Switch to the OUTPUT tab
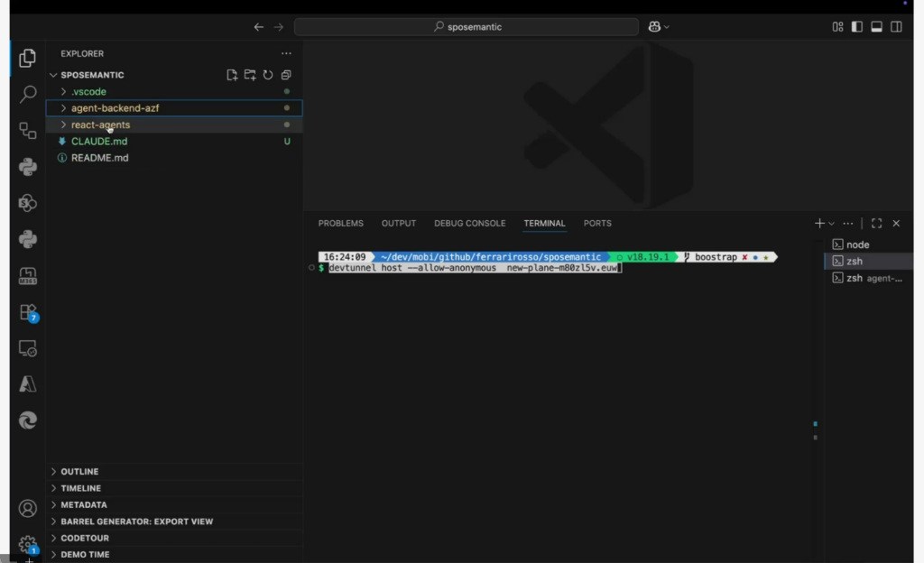The width and height of the screenshot is (924, 563). tap(398, 223)
